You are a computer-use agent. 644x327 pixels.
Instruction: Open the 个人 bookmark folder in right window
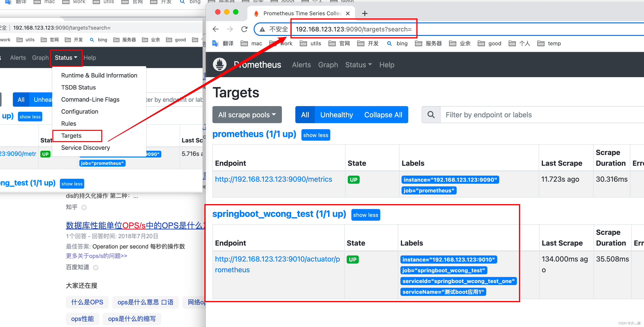[519, 44]
